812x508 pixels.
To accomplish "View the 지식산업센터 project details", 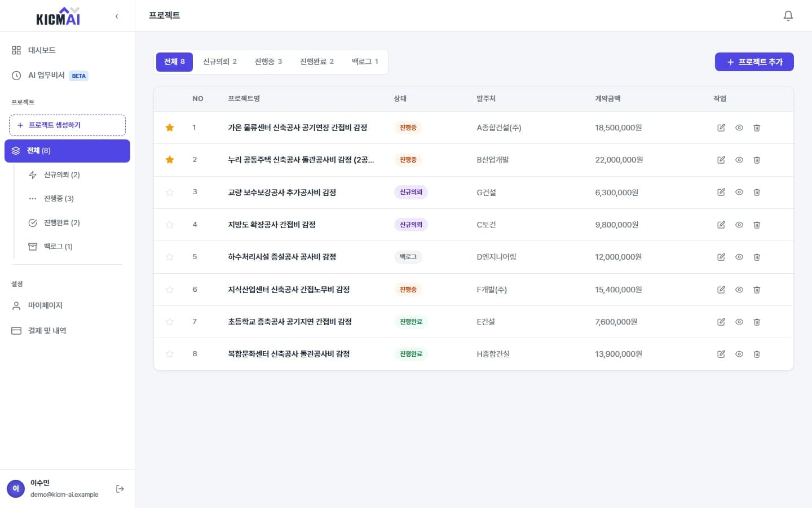I will [x=739, y=290].
